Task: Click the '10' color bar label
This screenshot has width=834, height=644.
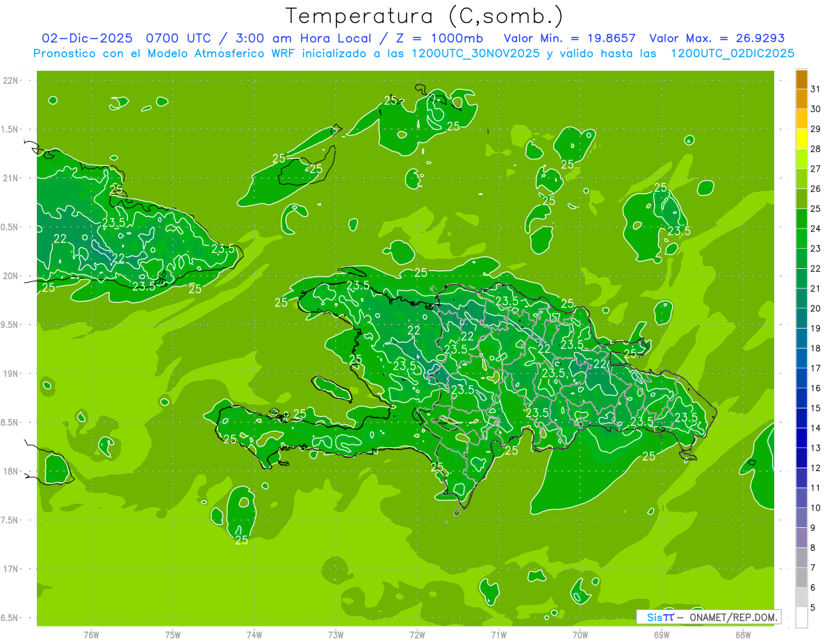Action: (815, 508)
